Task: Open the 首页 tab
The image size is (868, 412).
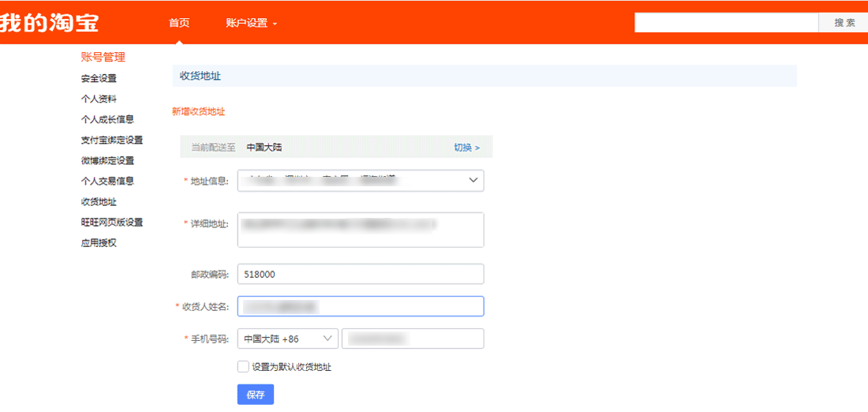Action: (179, 23)
